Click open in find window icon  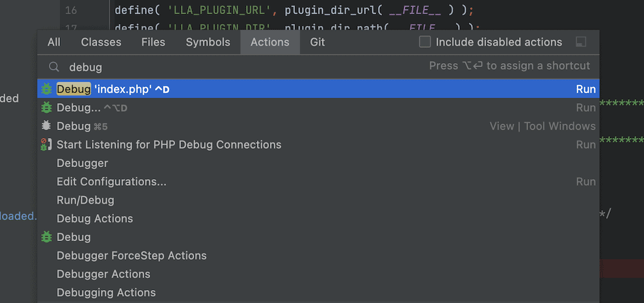pos(581,43)
